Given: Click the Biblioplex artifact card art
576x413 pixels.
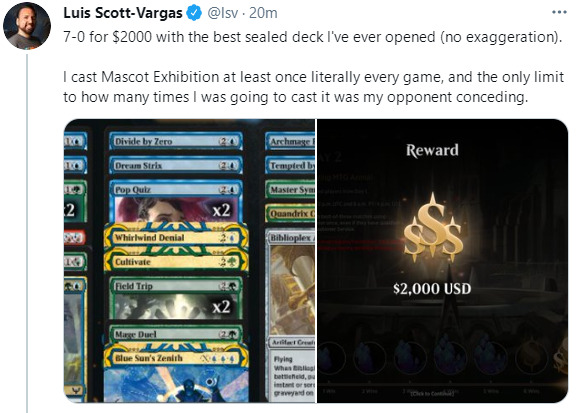Looking at the screenshot, I should pyautogui.click(x=293, y=290).
